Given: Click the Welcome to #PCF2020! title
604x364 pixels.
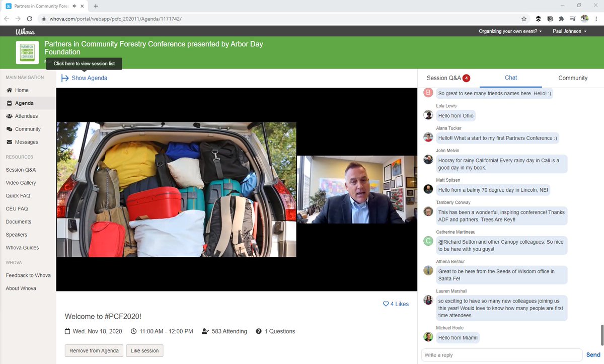Looking at the screenshot, I should 103,316.
